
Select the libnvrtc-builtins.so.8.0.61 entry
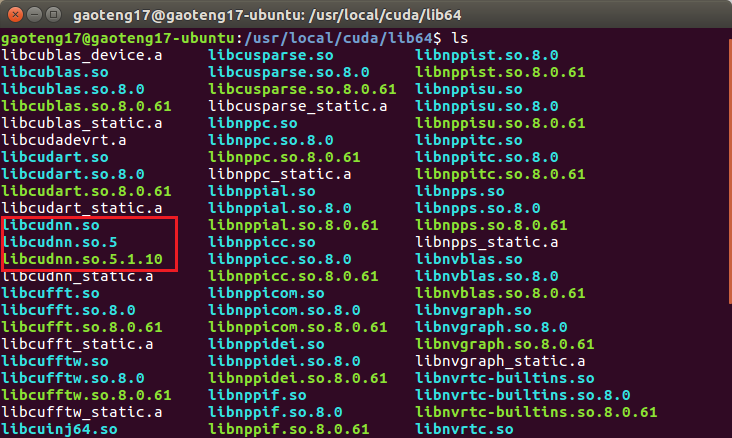coord(536,412)
